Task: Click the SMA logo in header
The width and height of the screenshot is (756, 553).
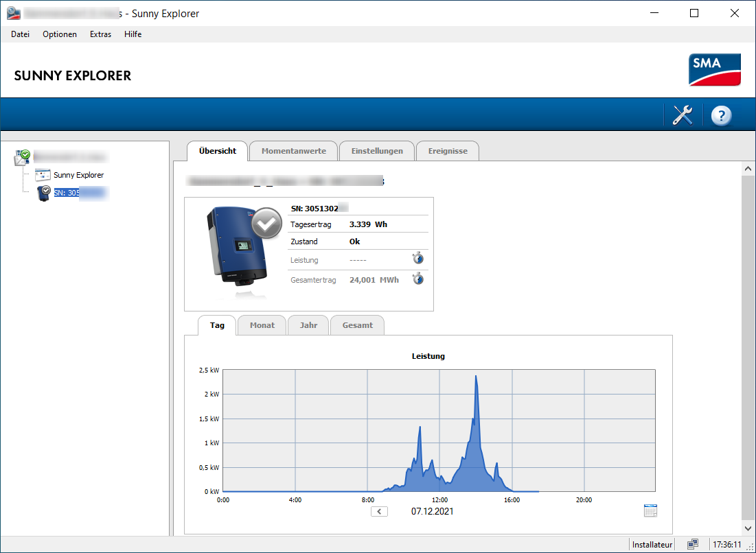Action: click(714, 69)
